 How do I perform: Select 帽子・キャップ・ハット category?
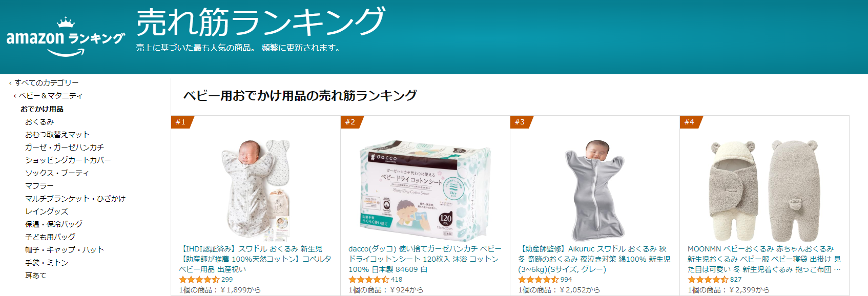65,250
